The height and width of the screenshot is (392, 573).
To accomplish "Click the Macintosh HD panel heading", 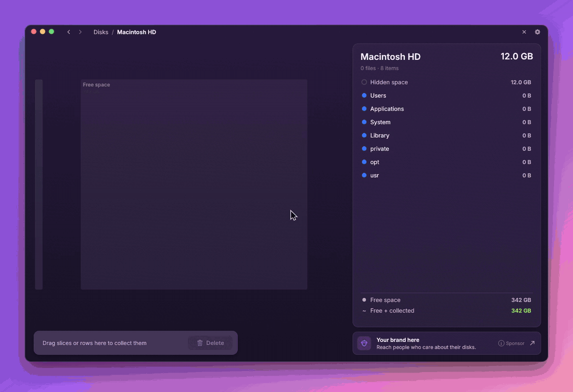I will (390, 57).
